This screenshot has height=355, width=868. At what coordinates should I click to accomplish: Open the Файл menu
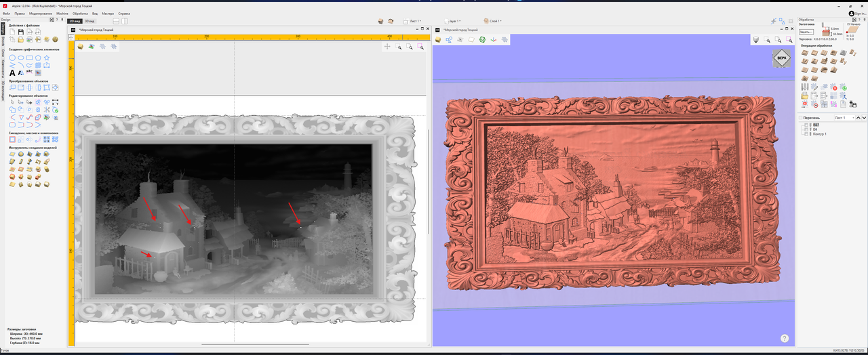pos(6,13)
